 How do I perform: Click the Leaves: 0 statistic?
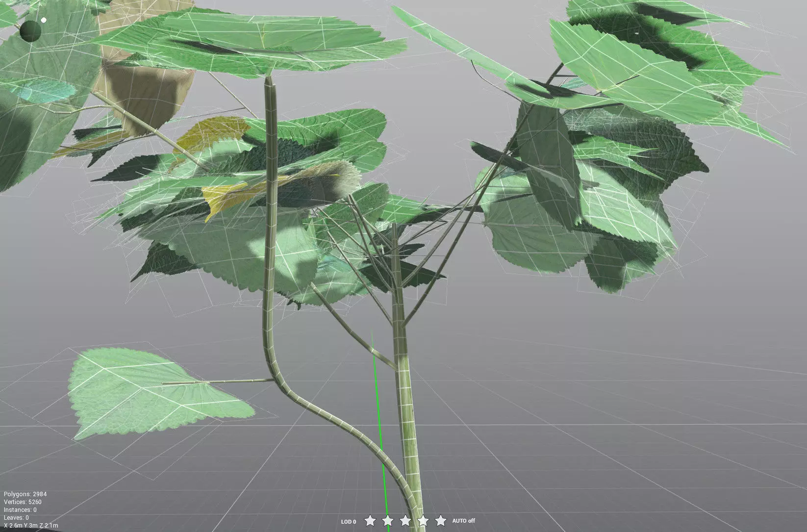point(16,518)
